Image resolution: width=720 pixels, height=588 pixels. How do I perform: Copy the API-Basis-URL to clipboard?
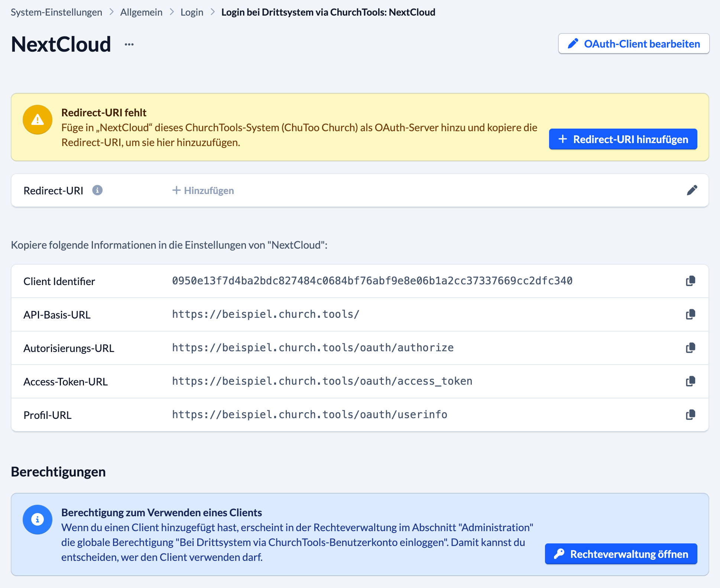pos(690,314)
